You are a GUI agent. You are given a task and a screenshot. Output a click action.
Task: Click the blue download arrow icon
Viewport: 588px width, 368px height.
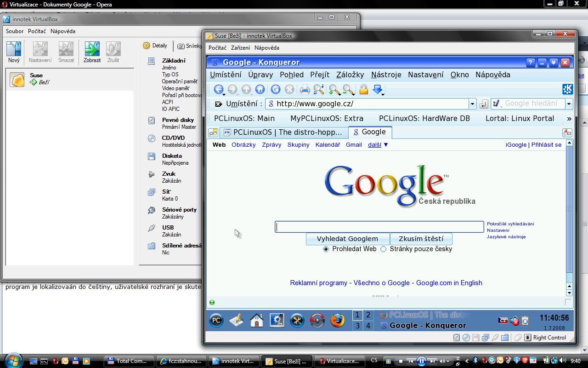click(378, 89)
